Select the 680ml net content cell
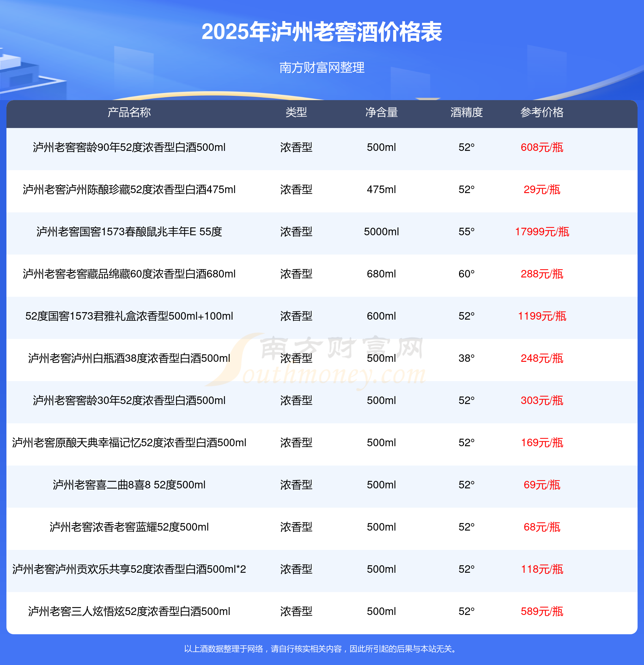The width and height of the screenshot is (644, 665). 381,274
